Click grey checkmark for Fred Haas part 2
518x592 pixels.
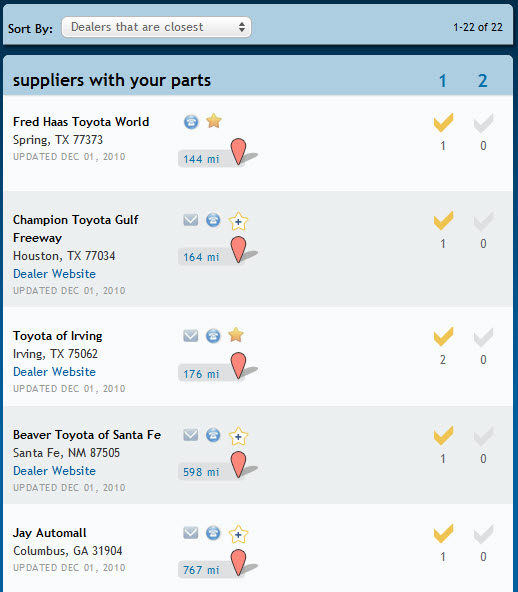tap(483, 123)
